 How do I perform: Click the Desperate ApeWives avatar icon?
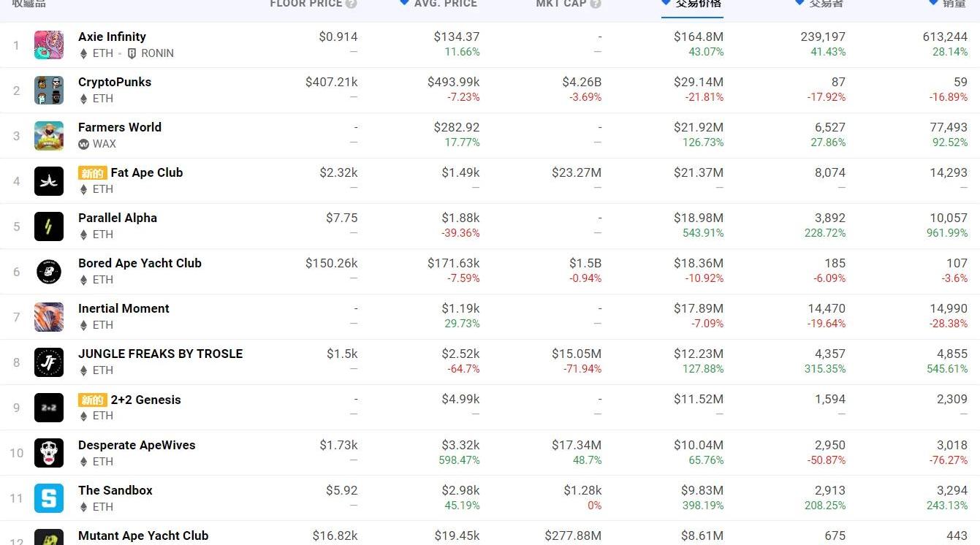[49, 453]
